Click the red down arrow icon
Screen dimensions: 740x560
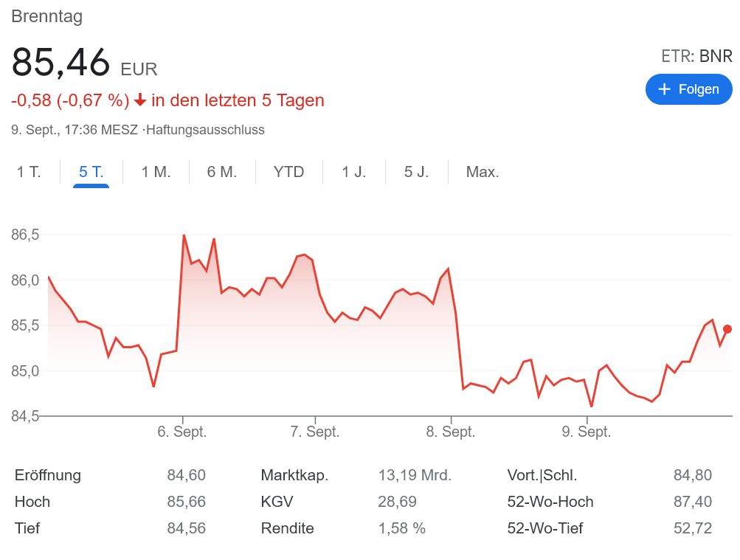(x=140, y=100)
